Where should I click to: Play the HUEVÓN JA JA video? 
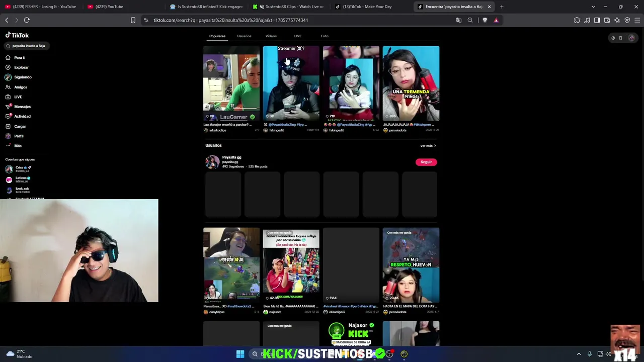click(231, 265)
